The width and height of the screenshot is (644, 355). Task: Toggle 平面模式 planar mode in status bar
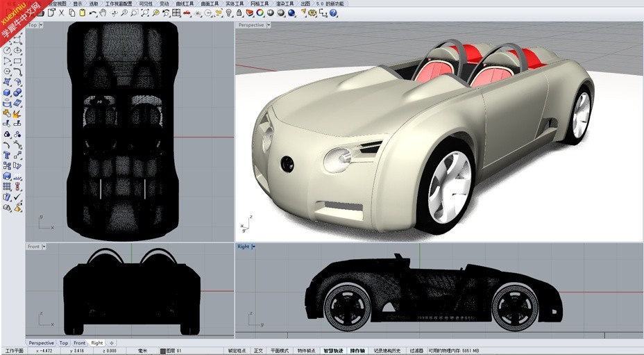[280, 351]
